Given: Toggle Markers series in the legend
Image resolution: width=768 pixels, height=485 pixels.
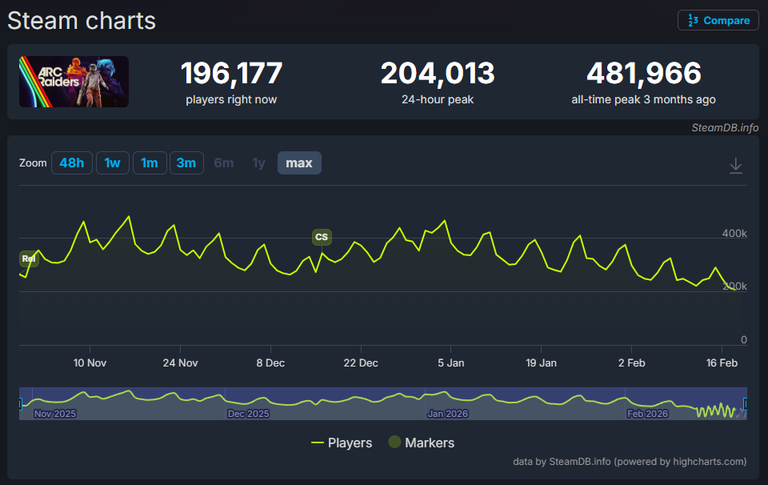Looking at the screenshot, I should point(430,443).
